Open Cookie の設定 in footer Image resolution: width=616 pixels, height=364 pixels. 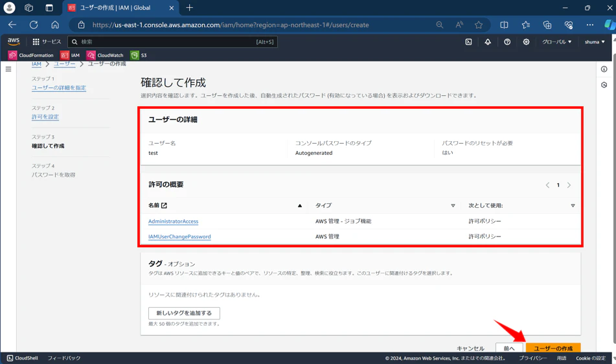tap(591, 358)
